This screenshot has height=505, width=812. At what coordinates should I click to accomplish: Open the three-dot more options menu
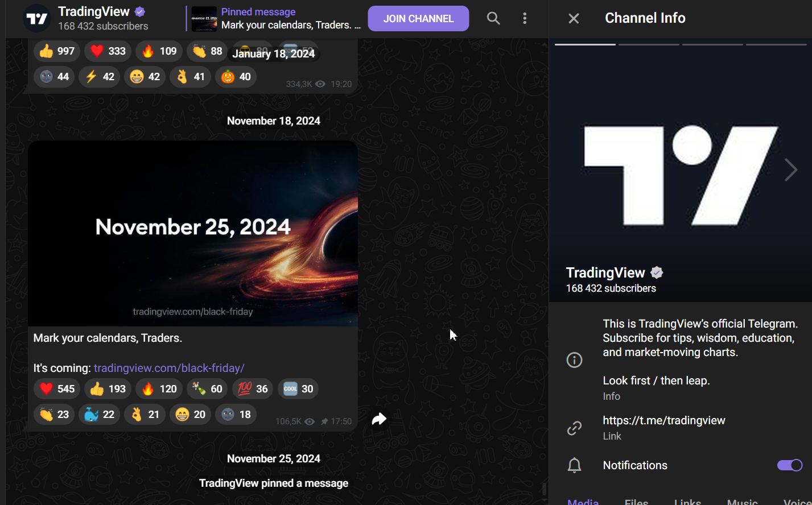click(x=525, y=18)
